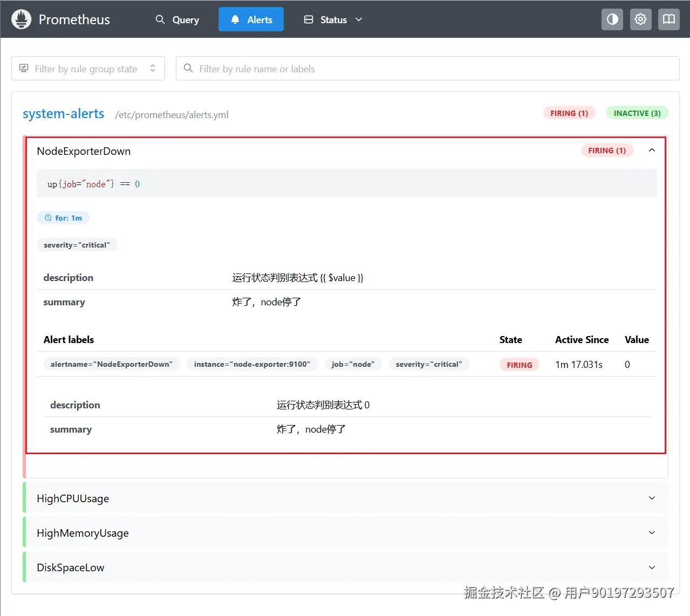Open the Status dropdown menu
Screen dimensions: 690x616
pyautogui.click(x=333, y=19)
